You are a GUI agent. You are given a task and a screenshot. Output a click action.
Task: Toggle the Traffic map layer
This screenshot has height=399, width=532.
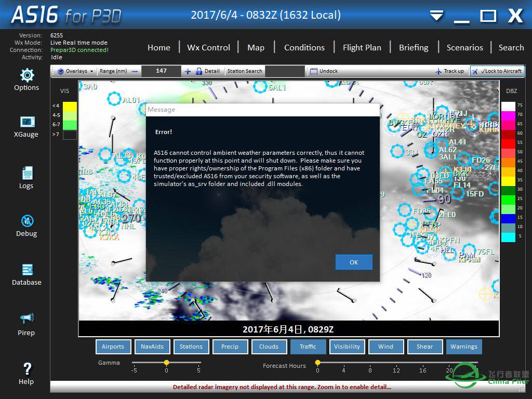(x=308, y=347)
